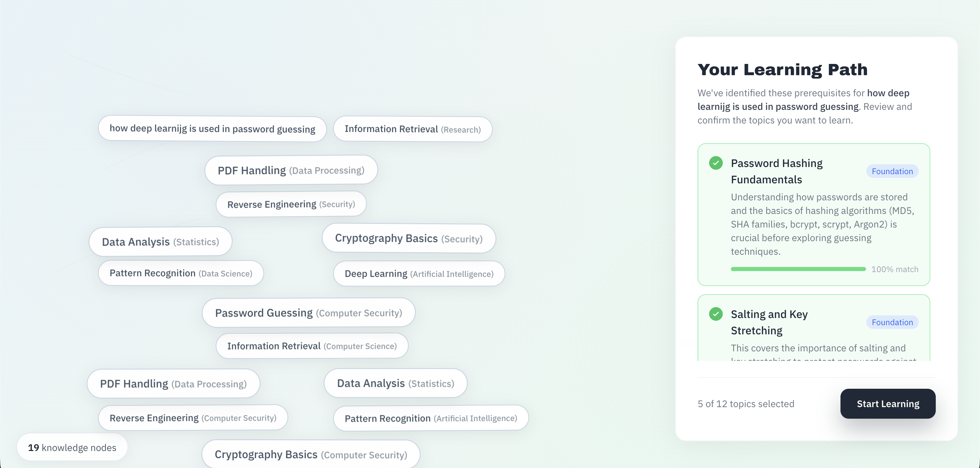Select Information Retrieval (Computer Science) node

(x=312, y=346)
